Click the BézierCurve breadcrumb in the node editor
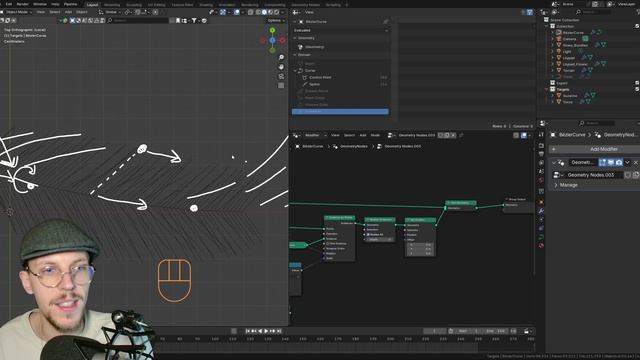The height and width of the screenshot is (360, 640). click(313, 146)
